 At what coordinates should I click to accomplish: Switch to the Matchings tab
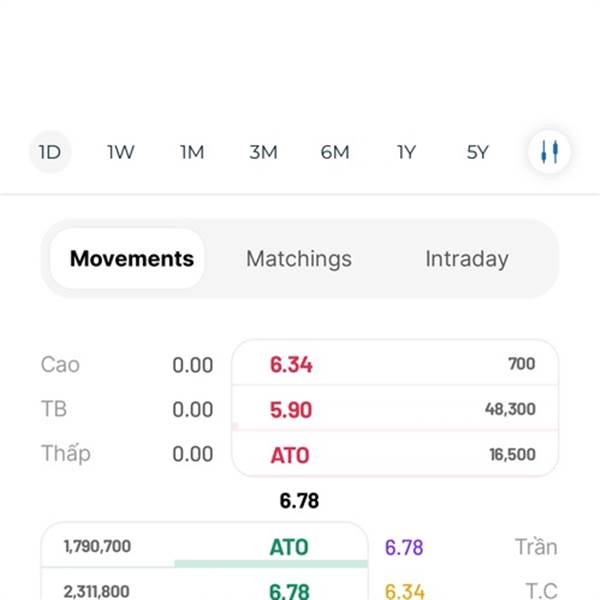tap(299, 259)
